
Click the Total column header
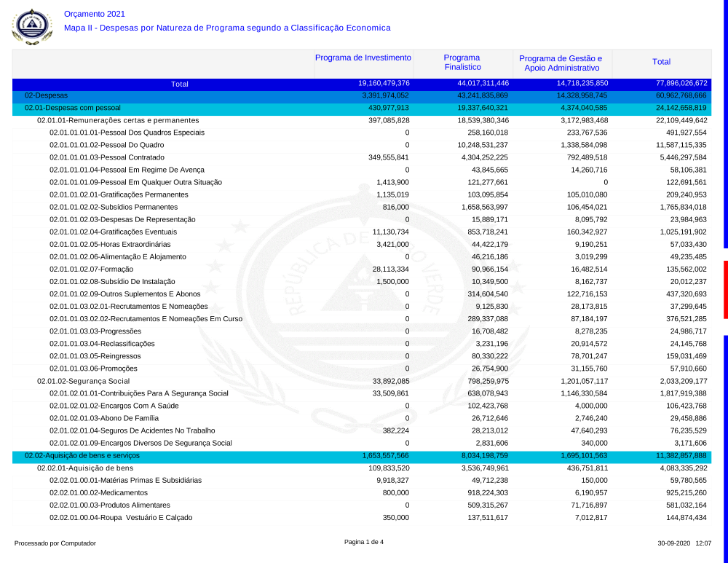(661, 63)
